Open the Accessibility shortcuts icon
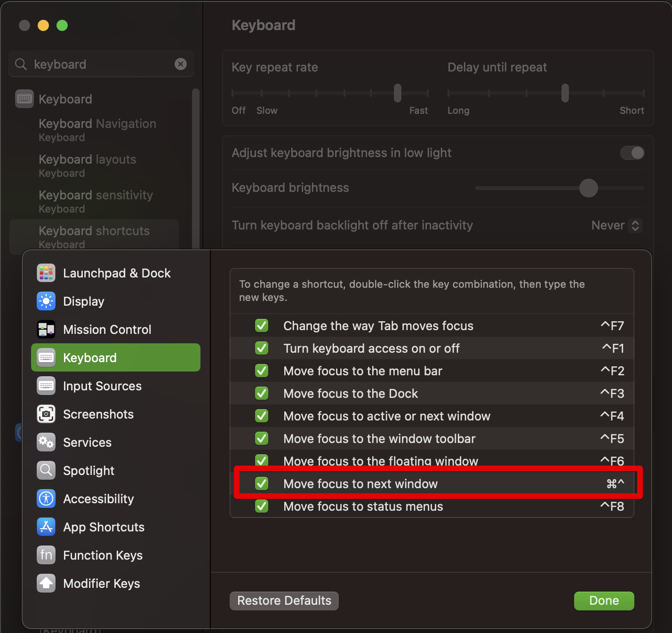The width and height of the screenshot is (672, 633). click(46, 499)
